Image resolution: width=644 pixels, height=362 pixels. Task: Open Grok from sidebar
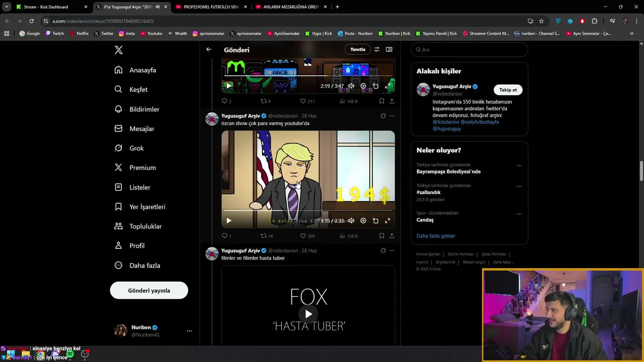coord(129,148)
